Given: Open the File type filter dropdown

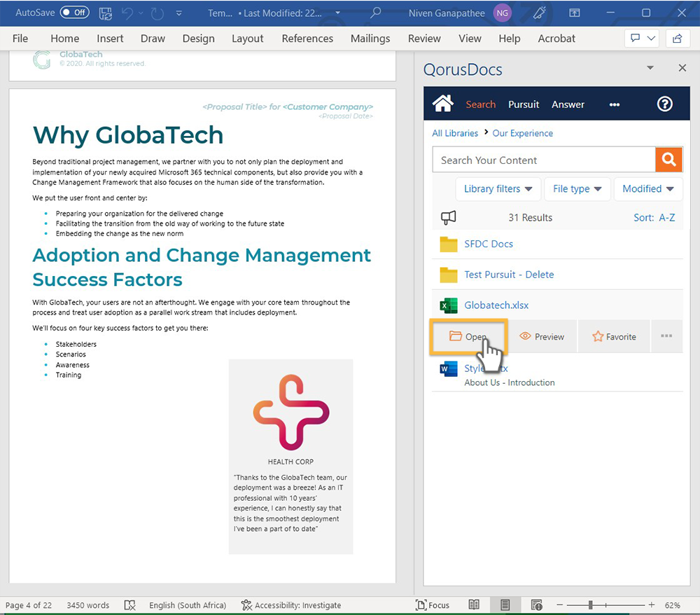Looking at the screenshot, I should (x=577, y=189).
